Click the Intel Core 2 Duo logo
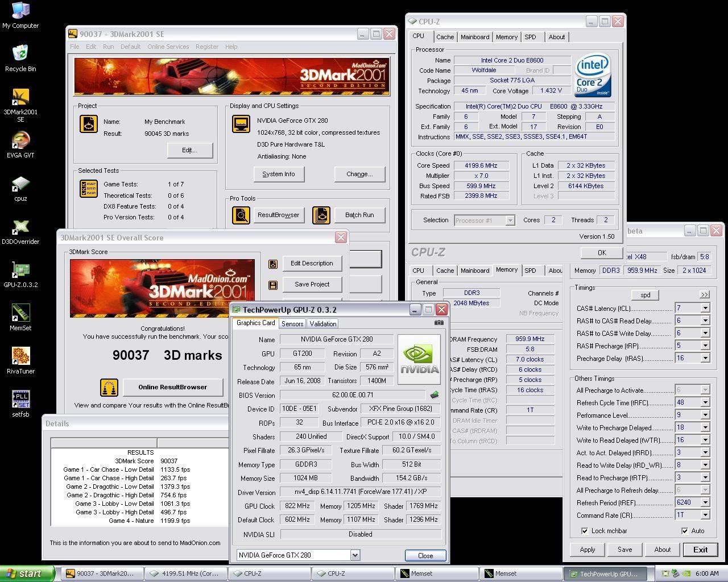Viewport: 728px width, 582px height. point(593,76)
